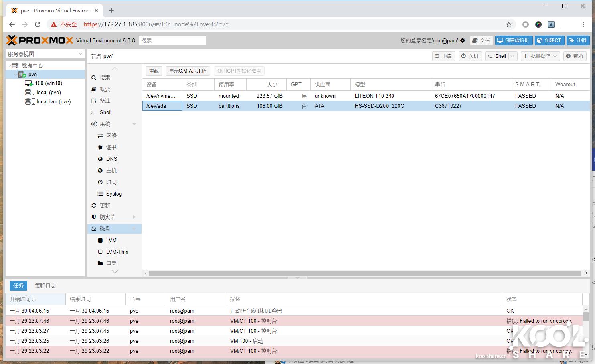Click the bookmark star in the address bar
Viewport: 595px width, 364px height.
pyautogui.click(x=508, y=24)
